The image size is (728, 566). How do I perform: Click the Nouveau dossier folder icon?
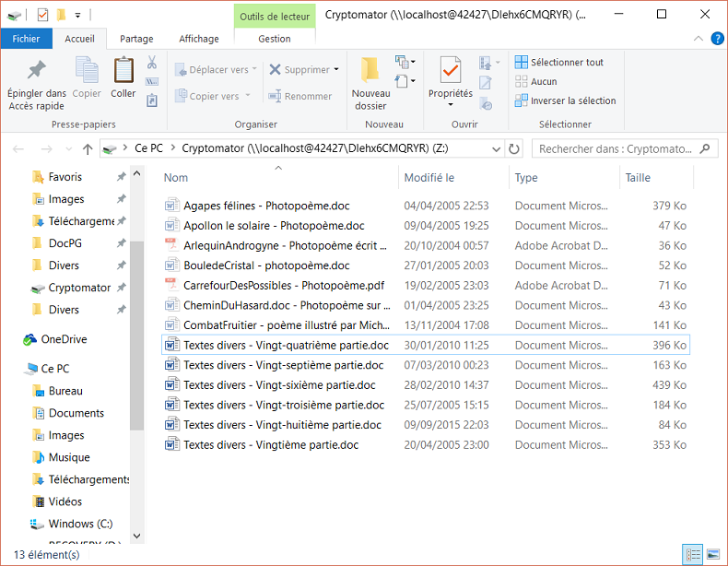tap(370, 71)
